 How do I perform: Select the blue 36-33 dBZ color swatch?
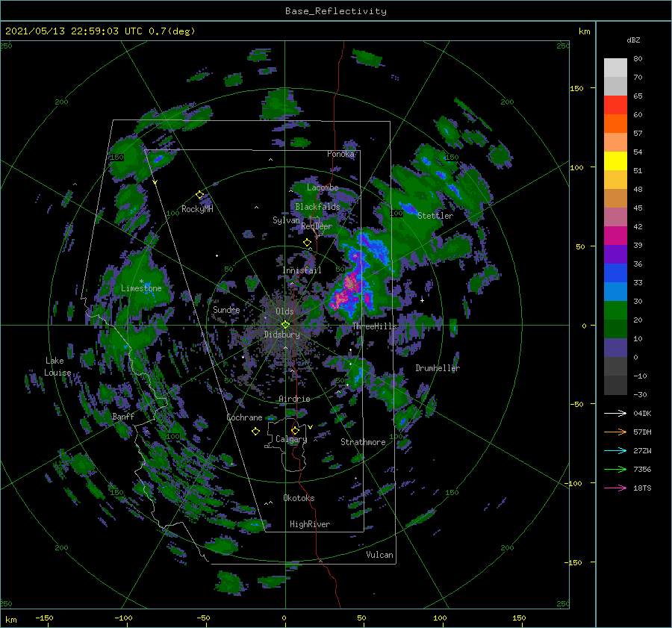coord(615,273)
